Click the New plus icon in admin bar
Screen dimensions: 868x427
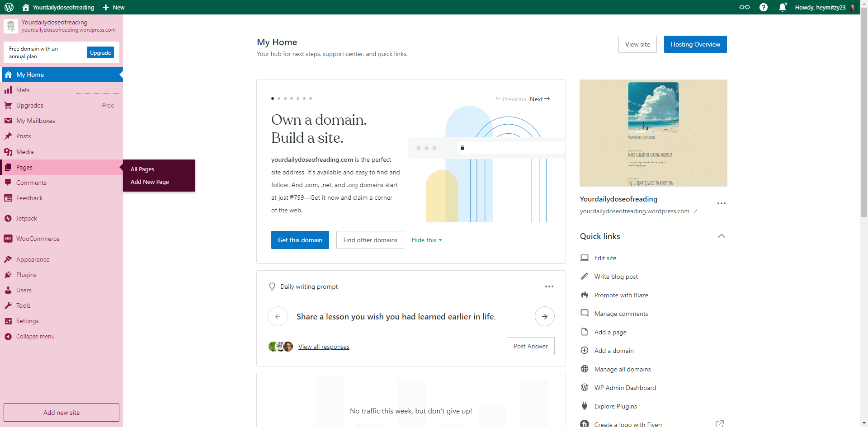[x=106, y=7]
